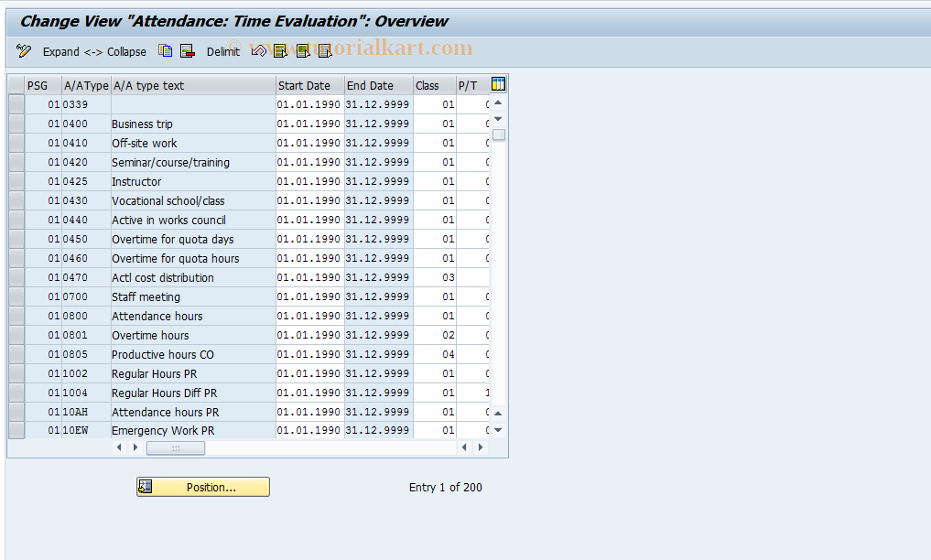This screenshot has width=931, height=560.
Task: Click the select-all corner cell of table
Action: pyautogui.click(x=16, y=85)
